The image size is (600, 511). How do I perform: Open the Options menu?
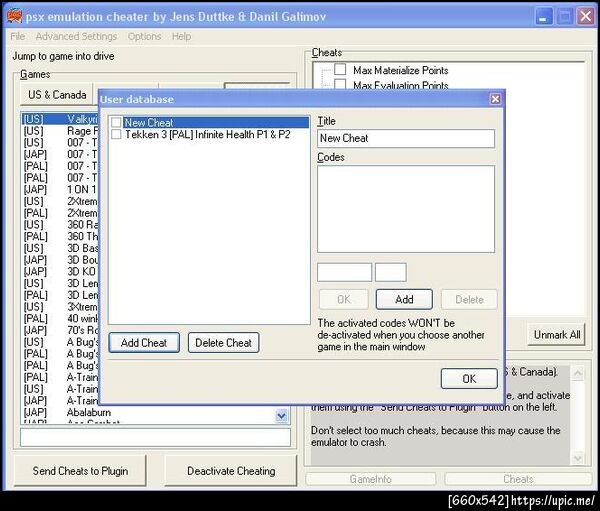144,36
